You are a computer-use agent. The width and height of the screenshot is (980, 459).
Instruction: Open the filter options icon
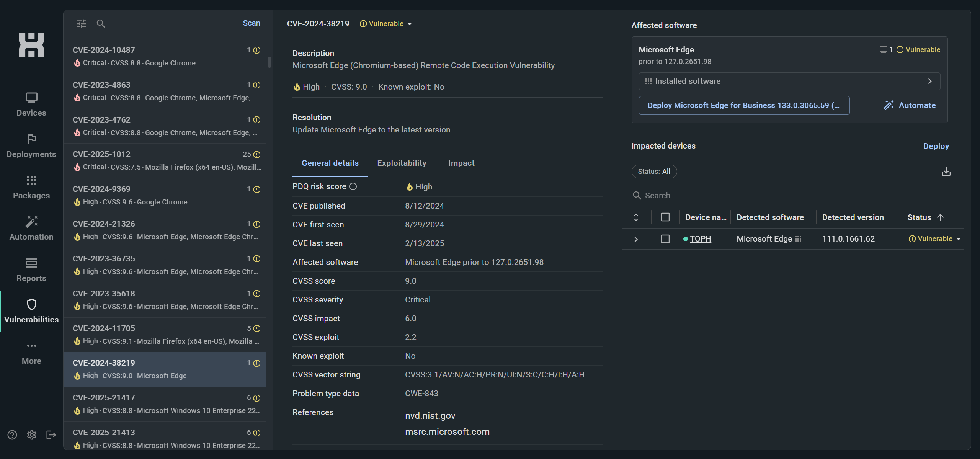tap(82, 24)
